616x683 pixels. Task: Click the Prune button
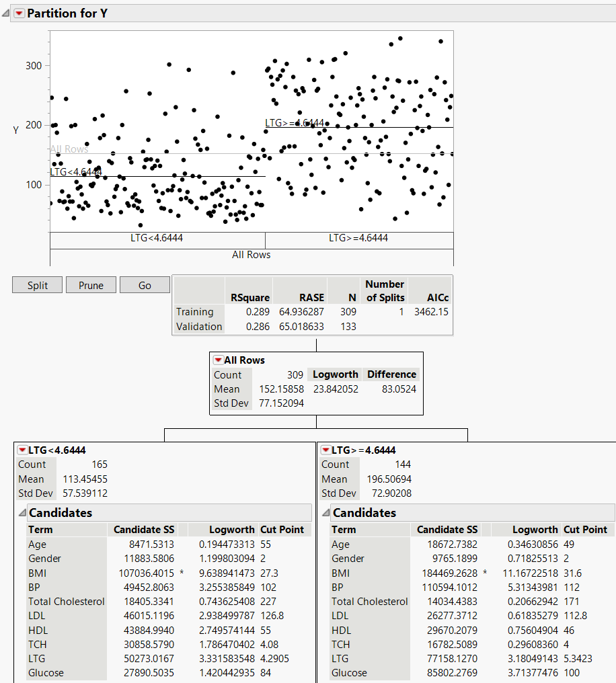pyautogui.click(x=91, y=284)
